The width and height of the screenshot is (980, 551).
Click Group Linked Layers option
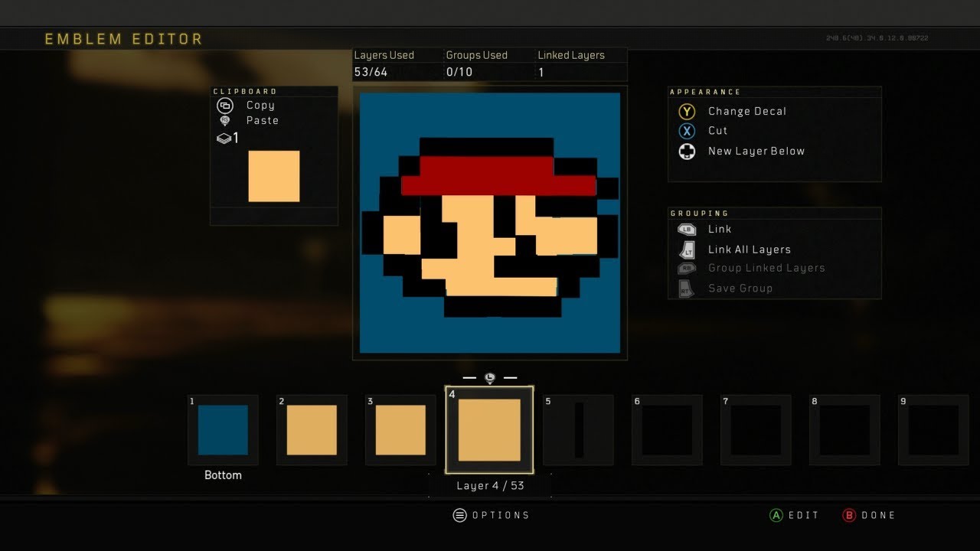766,269
